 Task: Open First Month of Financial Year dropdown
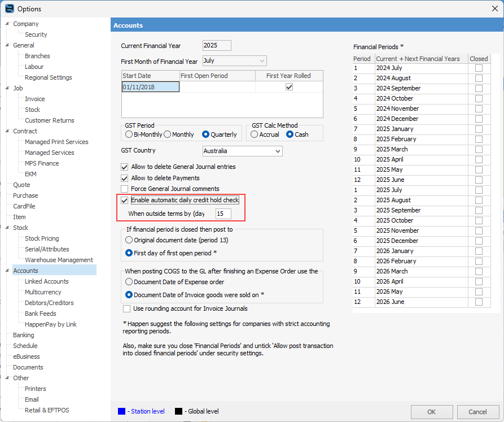[262, 61]
